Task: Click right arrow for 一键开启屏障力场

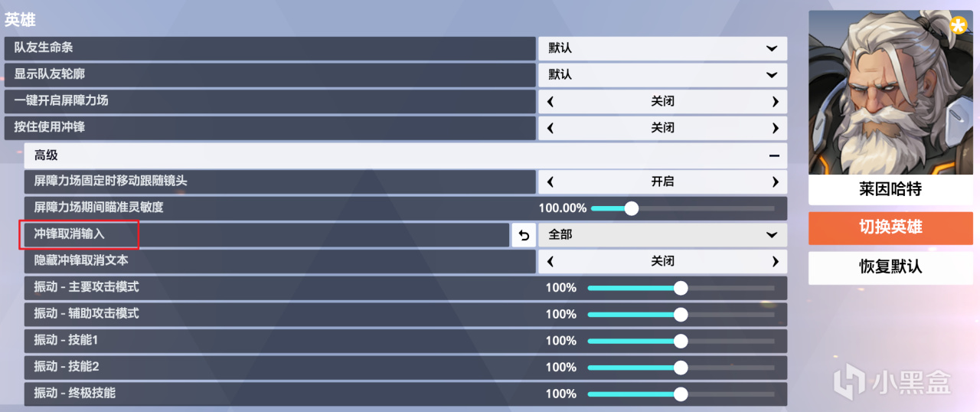Action: (x=775, y=101)
